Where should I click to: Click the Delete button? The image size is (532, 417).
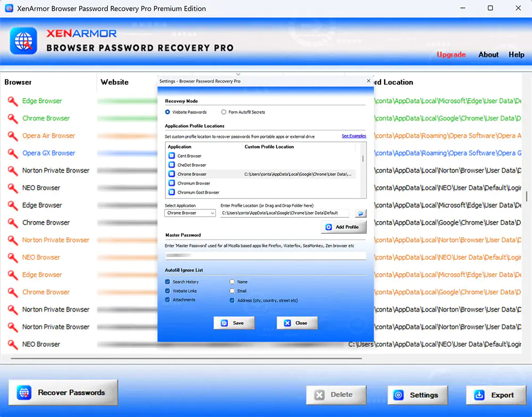tap(336, 395)
